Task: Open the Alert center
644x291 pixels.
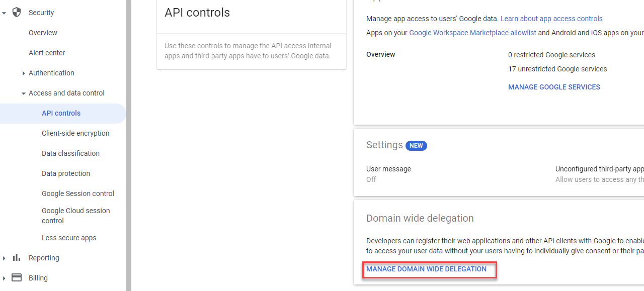Action: (47, 53)
